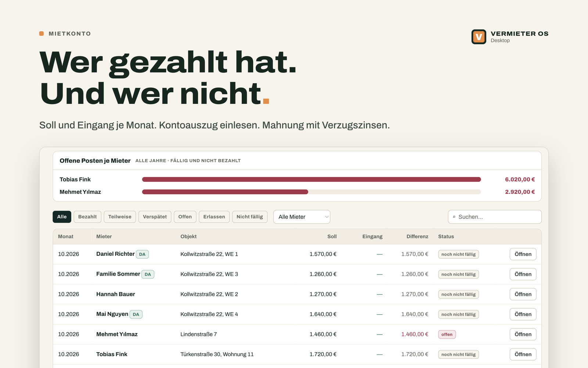Click 'Türkenstraße 30, Wohnung 11' object cell
Screen dimensions: 588x368
click(x=217, y=354)
